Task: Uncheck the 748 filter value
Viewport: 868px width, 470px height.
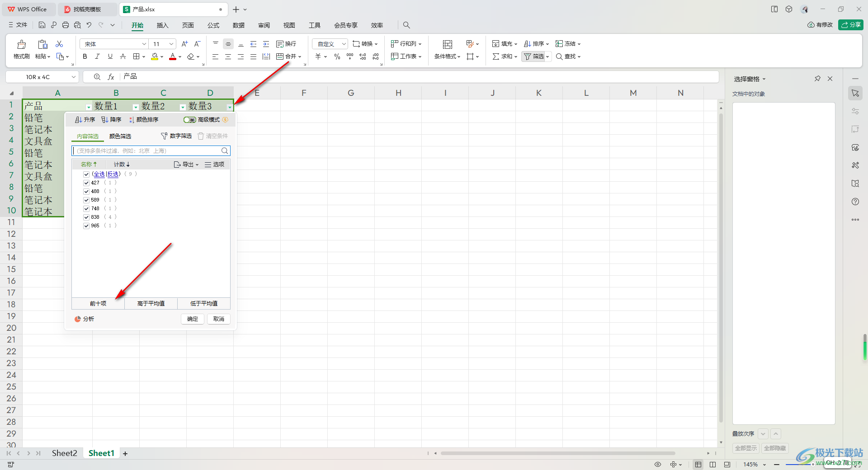Action: 86,209
